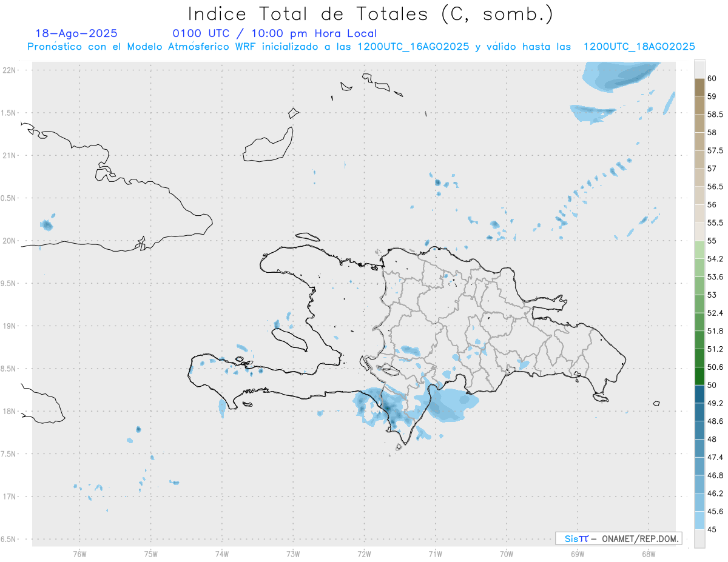Image resolution: width=728 pixels, height=562 pixels.
Task: Click the longitude label "72W"
Action: click(x=364, y=554)
